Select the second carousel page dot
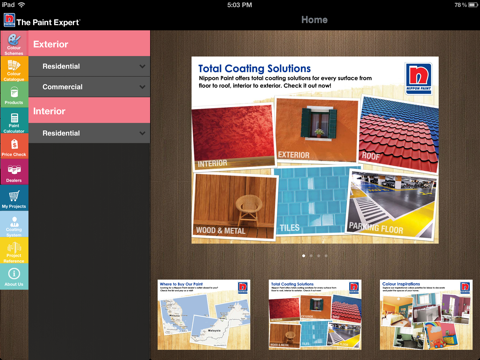The height and width of the screenshot is (360, 480). pyautogui.click(x=311, y=256)
